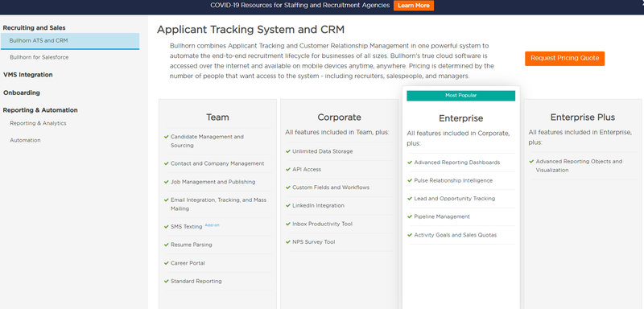The height and width of the screenshot is (309, 644).
Task: Collapse the Recruiting and Sales section
Action: point(34,28)
